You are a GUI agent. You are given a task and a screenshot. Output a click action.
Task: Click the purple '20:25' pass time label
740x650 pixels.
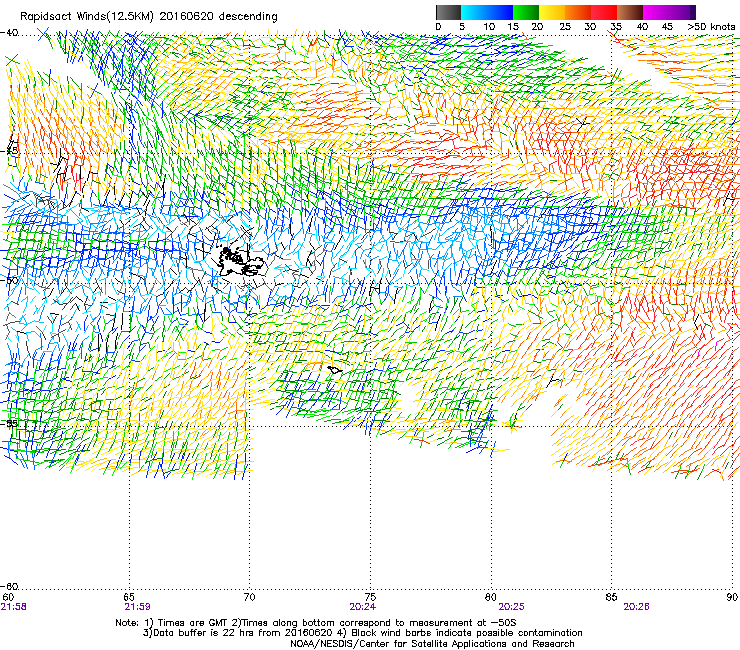pos(512,607)
